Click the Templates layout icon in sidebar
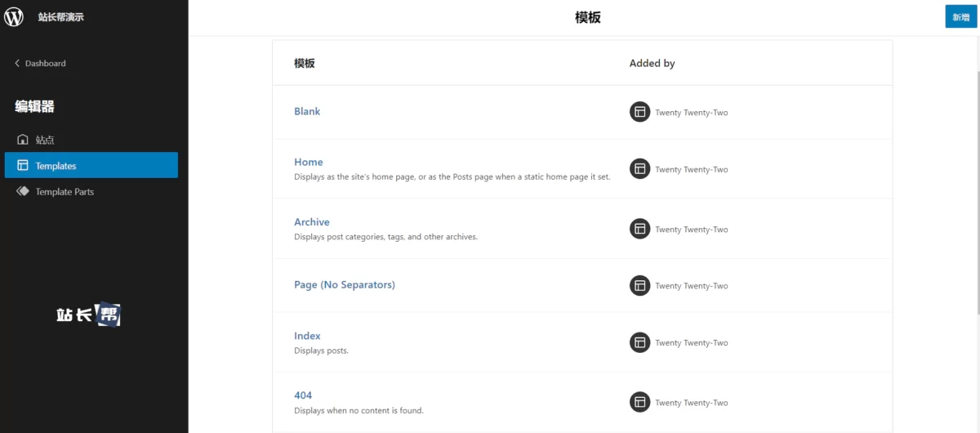 tap(23, 166)
